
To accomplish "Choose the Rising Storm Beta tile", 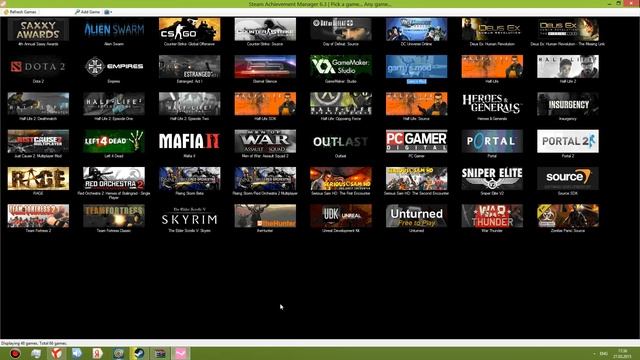I will click(x=189, y=178).
